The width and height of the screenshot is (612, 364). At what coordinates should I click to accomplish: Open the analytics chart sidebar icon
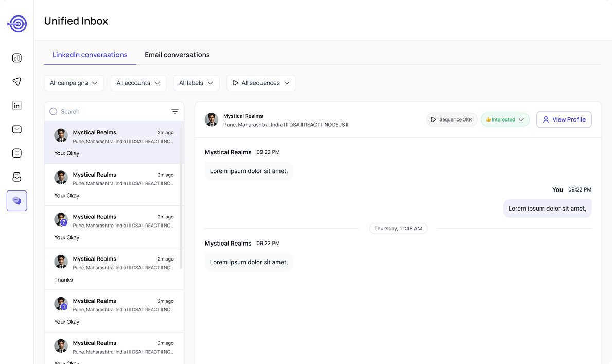17,58
